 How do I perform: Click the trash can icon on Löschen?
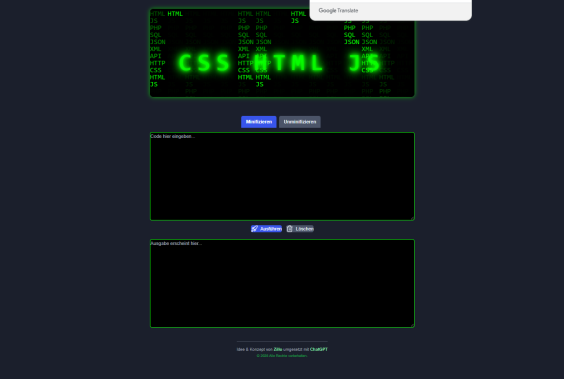click(290, 229)
